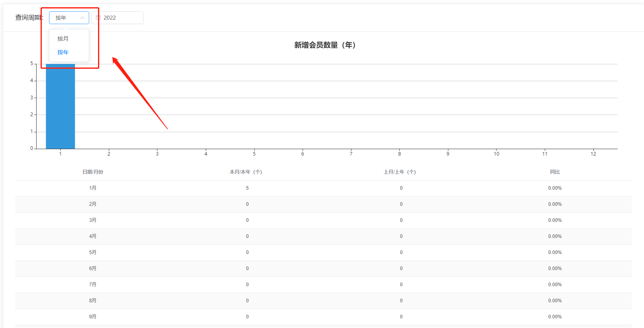
Task: Click the 本月/本年（个） column header
Action: click(246, 172)
